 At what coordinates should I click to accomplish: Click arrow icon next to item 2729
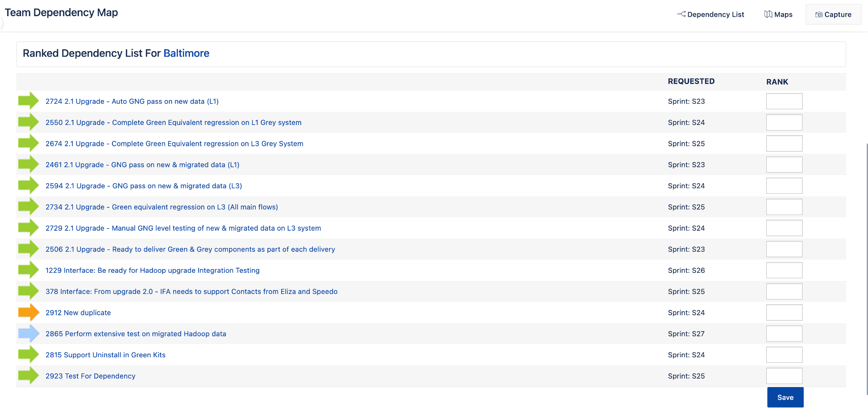[x=28, y=228]
